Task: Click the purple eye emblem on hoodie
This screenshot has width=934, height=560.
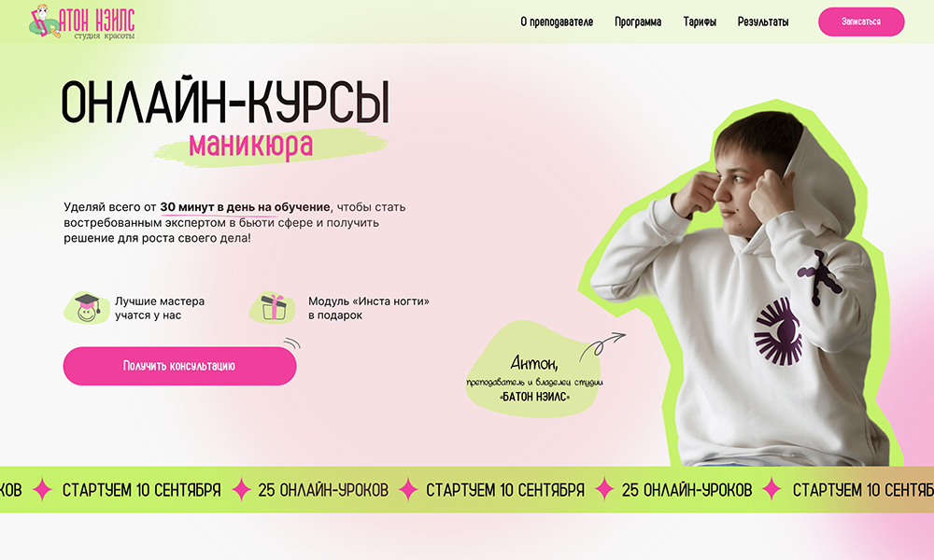Action: 777,332
